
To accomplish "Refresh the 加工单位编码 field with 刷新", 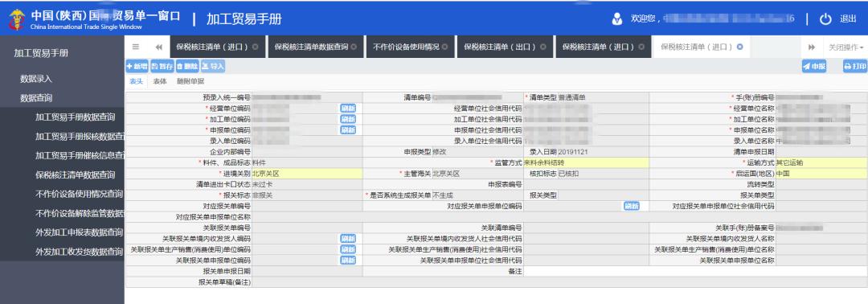I will tap(348, 119).
